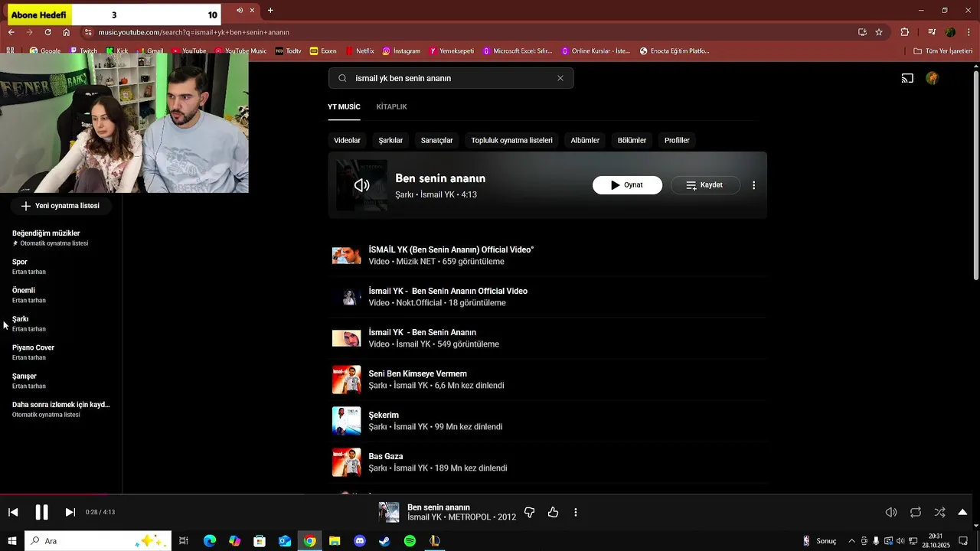Clear the search box with the X
This screenshot has width=980, height=551.
coord(560,78)
